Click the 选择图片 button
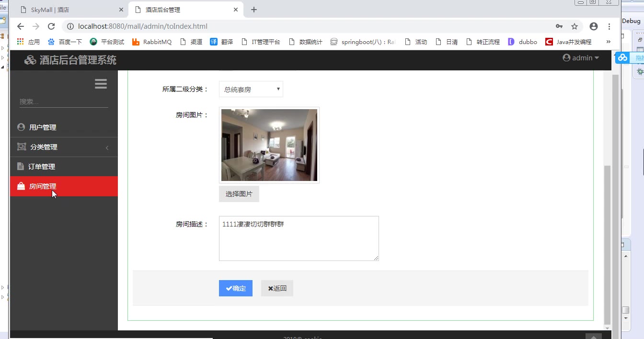This screenshot has width=644, height=339. [x=239, y=194]
